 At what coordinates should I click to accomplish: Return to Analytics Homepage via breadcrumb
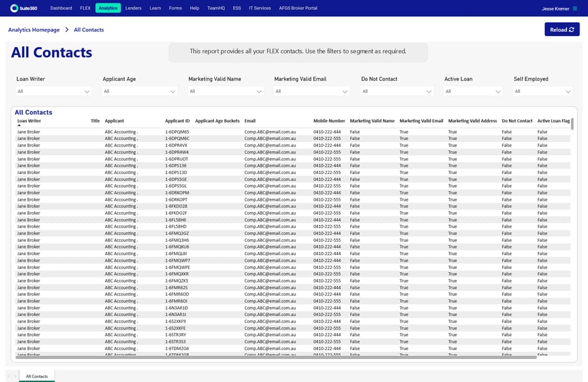point(34,29)
